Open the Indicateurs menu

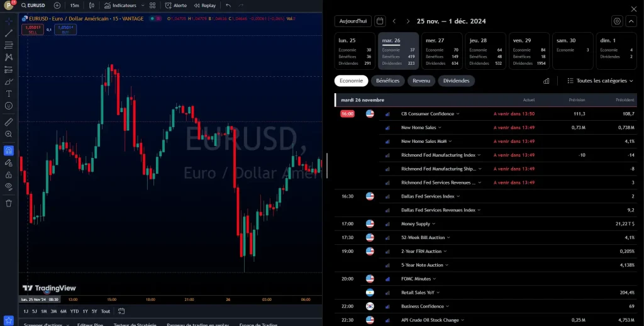click(x=120, y=5)
